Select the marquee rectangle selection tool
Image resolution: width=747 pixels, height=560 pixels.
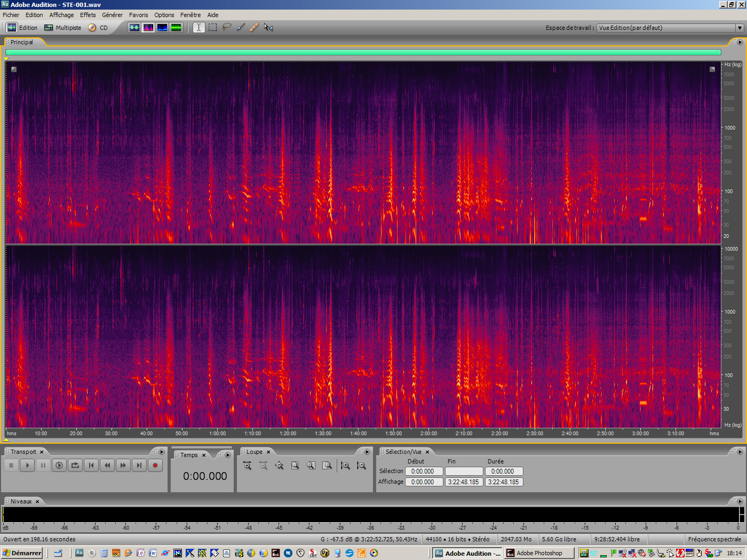tap(212, 27)
